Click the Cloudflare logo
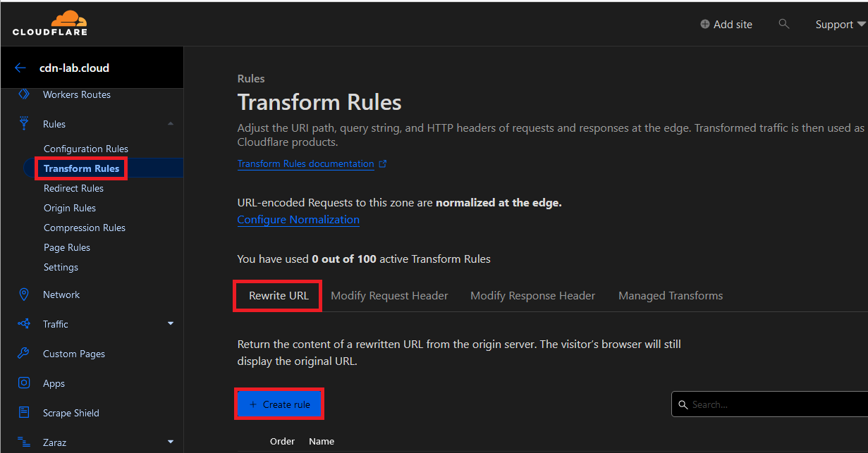Screen dimensions: 868x453 50,23
